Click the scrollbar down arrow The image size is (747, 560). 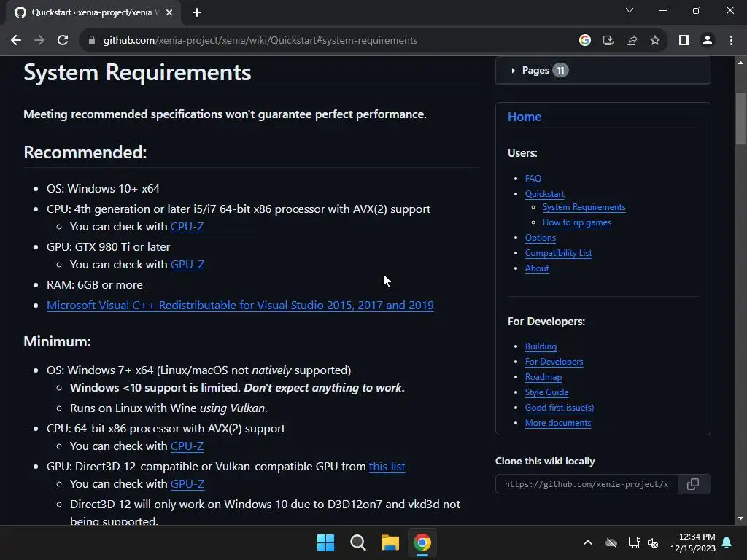[x=740, y=518]
